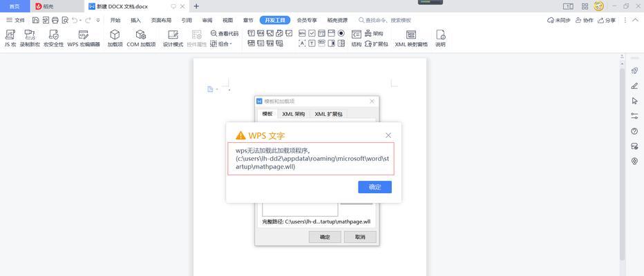Click the 架构 schema button
The width and height of the screenshot is (644, 276).
point(374,34)
